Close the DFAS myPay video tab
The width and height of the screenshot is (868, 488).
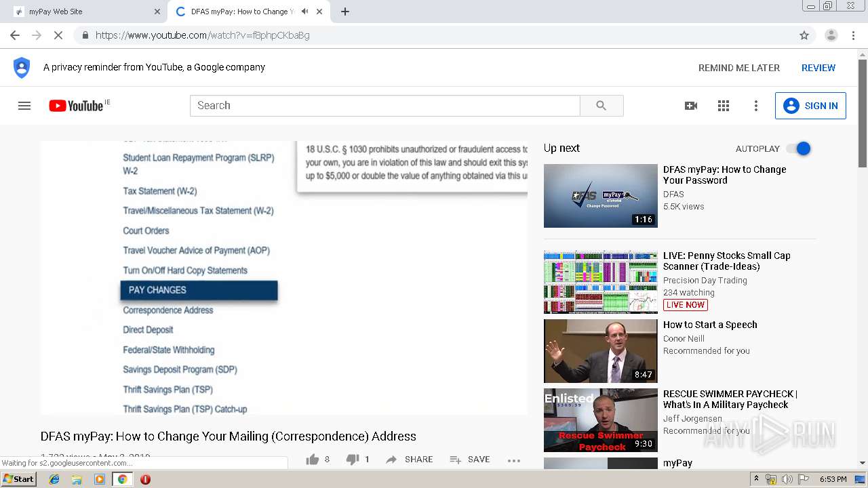319,12
